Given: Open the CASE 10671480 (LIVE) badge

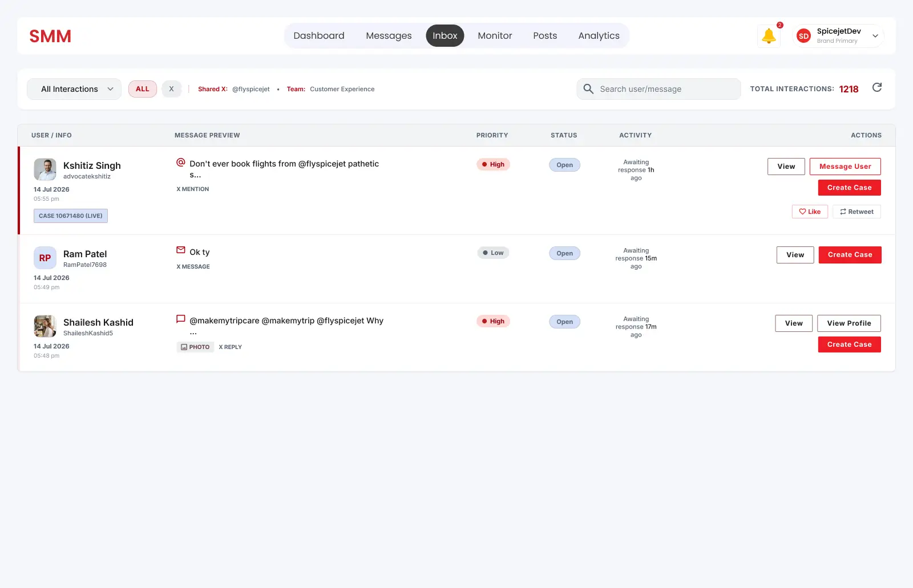Looking at the screenshot, I should [71, 216].
